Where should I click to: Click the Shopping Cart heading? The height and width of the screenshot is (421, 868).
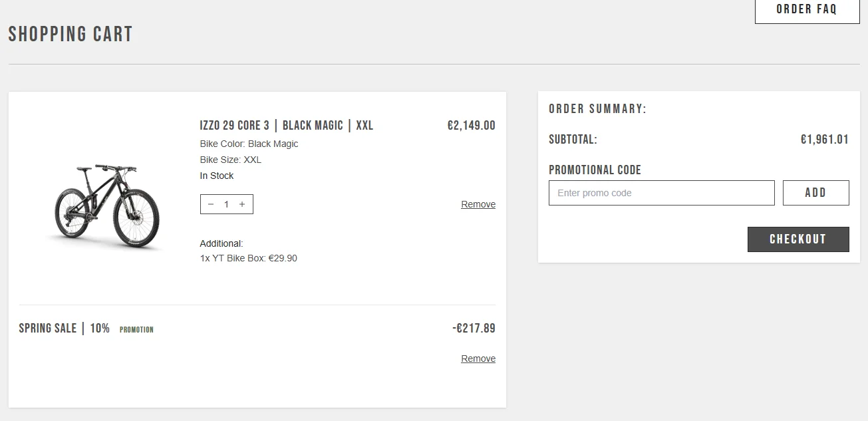tap(71, 35)
